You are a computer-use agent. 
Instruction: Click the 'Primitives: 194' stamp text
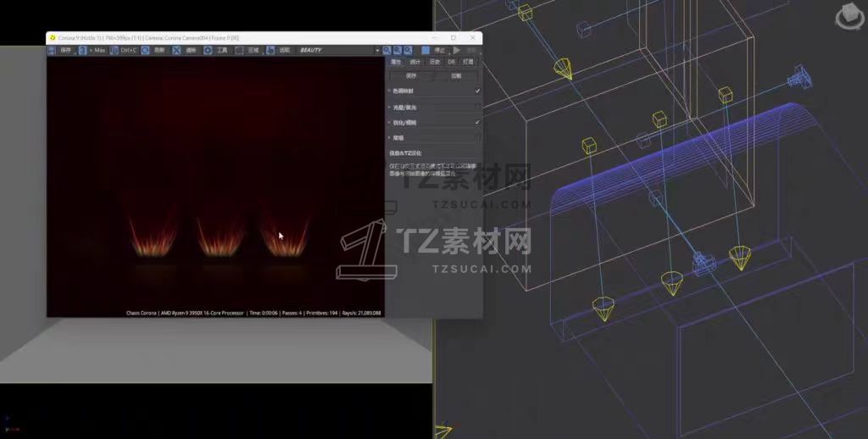[x=321, y=314]
